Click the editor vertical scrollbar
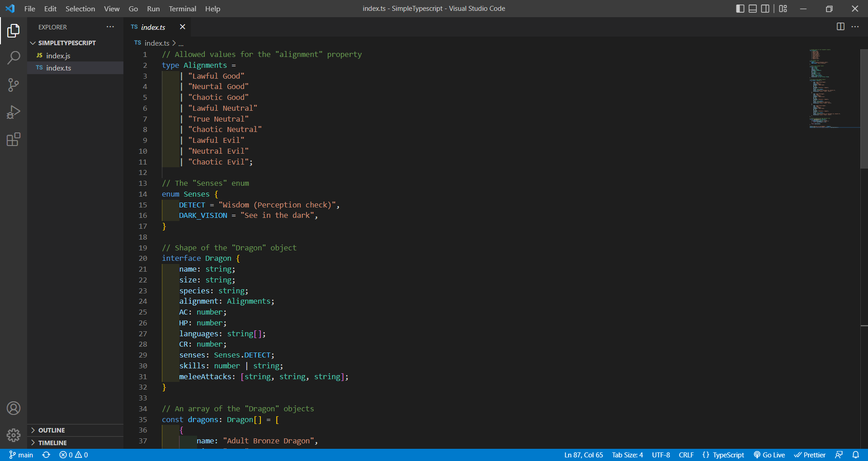The width and height of the screenshot is (868, 461). click(864, 108)
